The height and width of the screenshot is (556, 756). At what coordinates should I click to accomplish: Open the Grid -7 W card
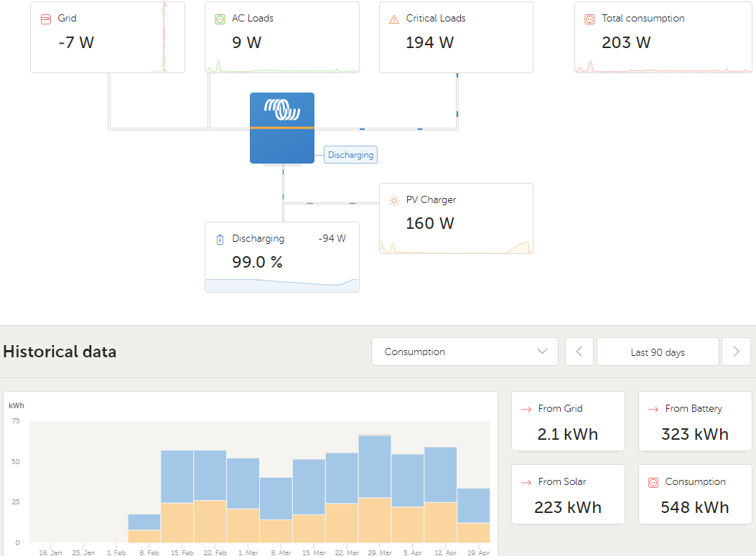pos(108,37)
